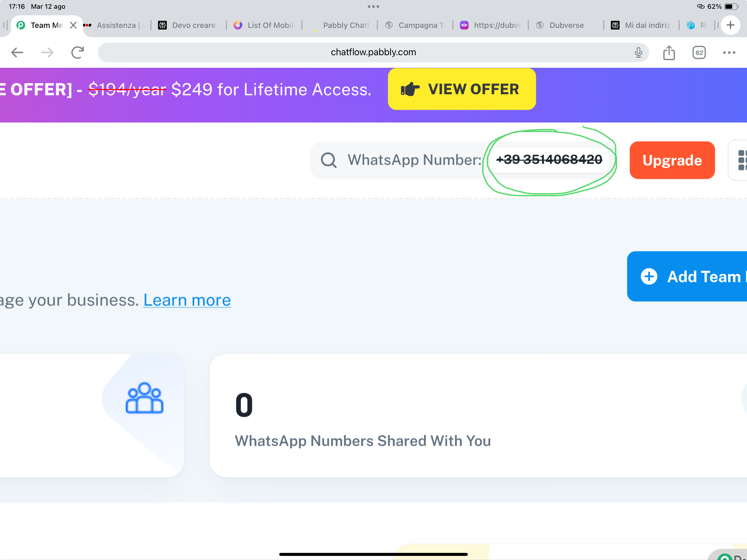Reload the page with the refresh icon
Viewport: 747px width, 560px height.
(78, 52)
